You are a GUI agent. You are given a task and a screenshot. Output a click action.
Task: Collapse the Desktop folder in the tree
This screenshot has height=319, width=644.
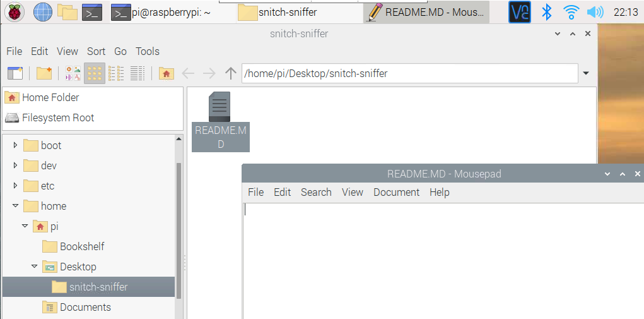coord(35,267)
